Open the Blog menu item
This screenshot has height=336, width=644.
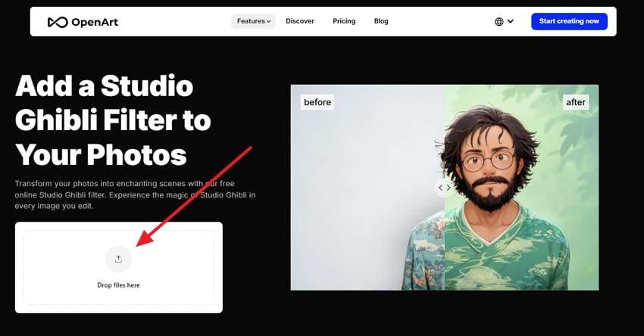tap(381, 21)
